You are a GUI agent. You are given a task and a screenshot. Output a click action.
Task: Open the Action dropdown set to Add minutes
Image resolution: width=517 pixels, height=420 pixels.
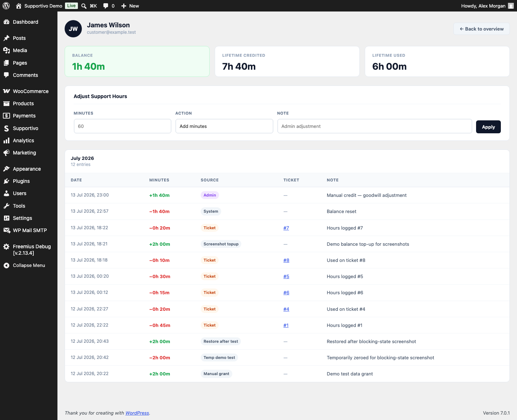tap(224, 126)
